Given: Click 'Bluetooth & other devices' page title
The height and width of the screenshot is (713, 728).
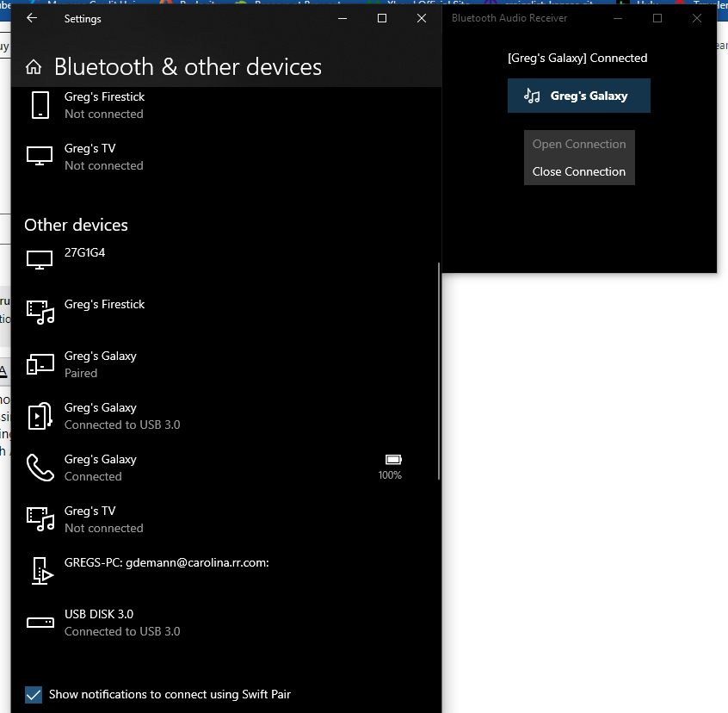Looking at the screenshot, I should [188, 67].
